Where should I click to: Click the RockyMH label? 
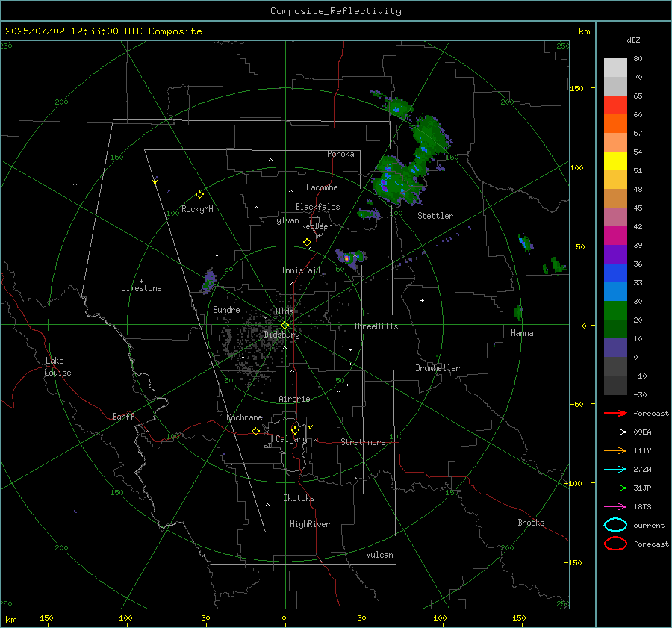pyautogui.click(x=197, y=209)
